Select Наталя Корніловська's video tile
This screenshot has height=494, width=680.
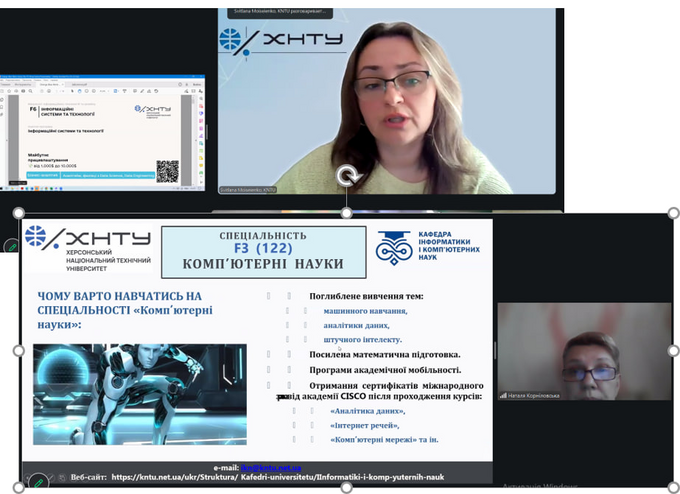(x=584, y=352)
